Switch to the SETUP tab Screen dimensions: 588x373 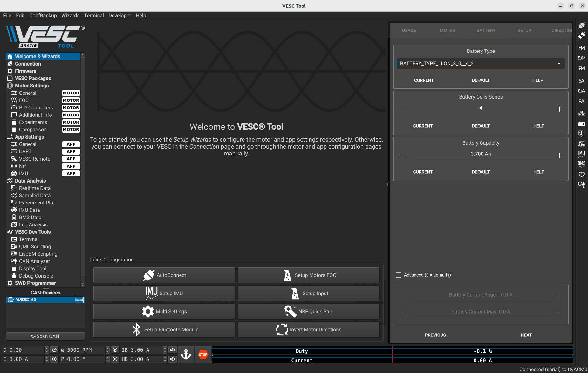[524, 31]
